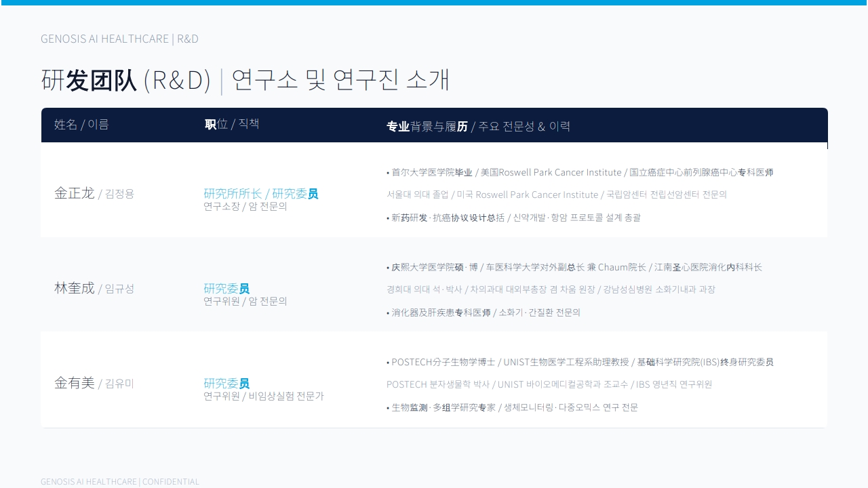Click the GENOSIS AI HEALTHCARE | R&D header text

coord(119,39)
